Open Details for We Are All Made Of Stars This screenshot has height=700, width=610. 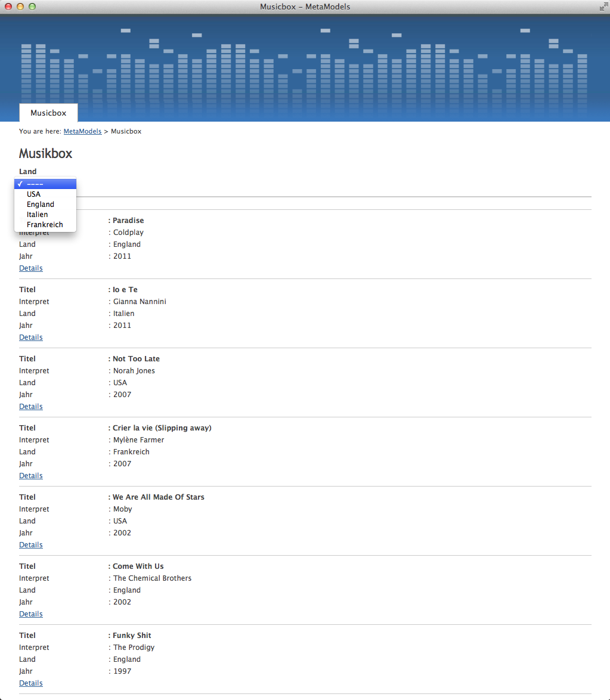[x=31, y=545]
